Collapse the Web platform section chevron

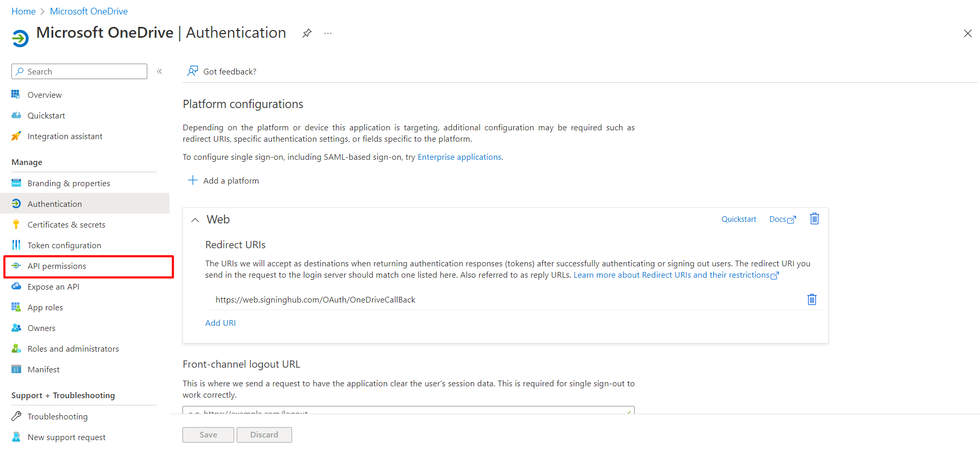[x=195, y=220]
